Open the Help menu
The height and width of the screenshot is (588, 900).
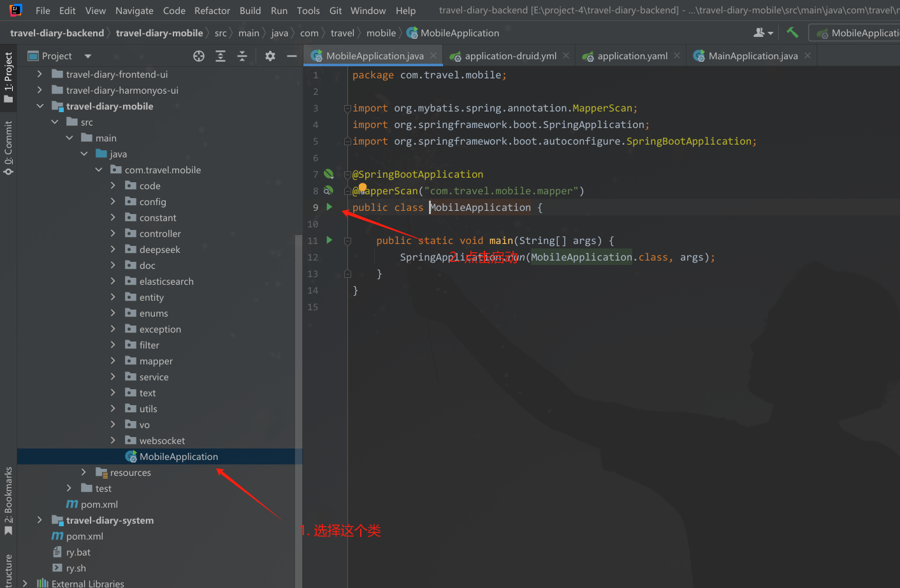pos(405,10)
